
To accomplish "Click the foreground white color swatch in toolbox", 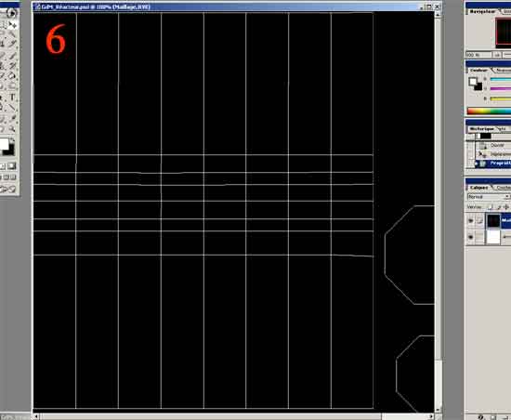I will pos(5,144).
